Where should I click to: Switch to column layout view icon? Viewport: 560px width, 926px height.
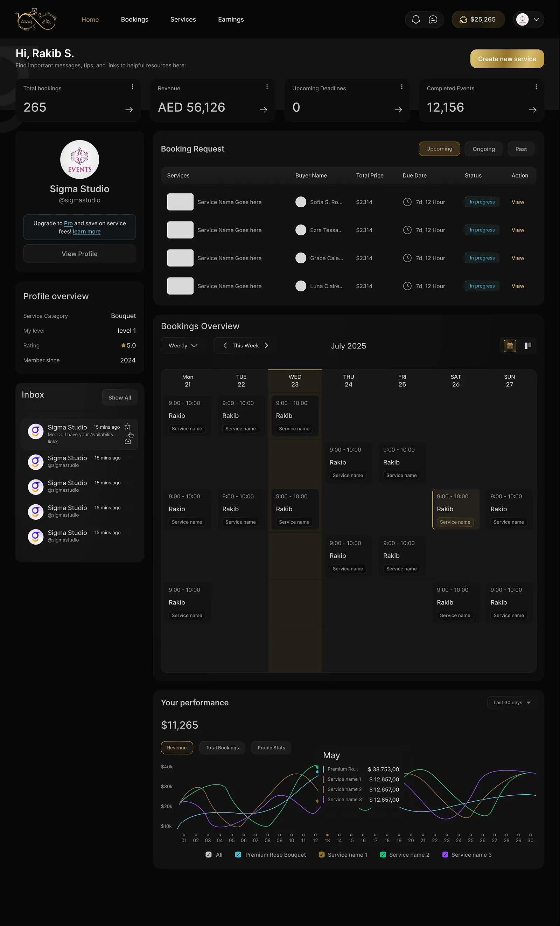pos(528,346)
